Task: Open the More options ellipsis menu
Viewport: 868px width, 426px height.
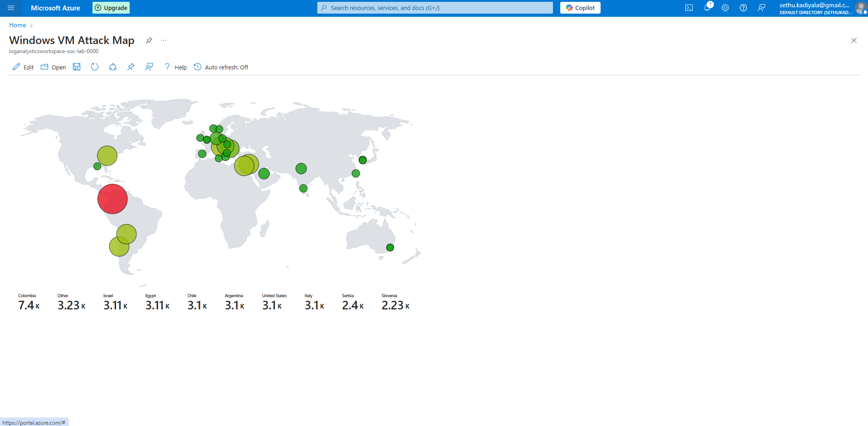Action: (164, 40)
